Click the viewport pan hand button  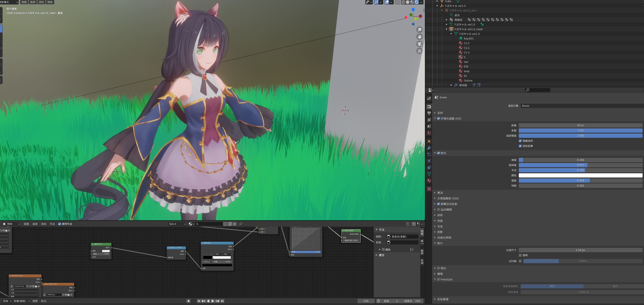point(420,36)
